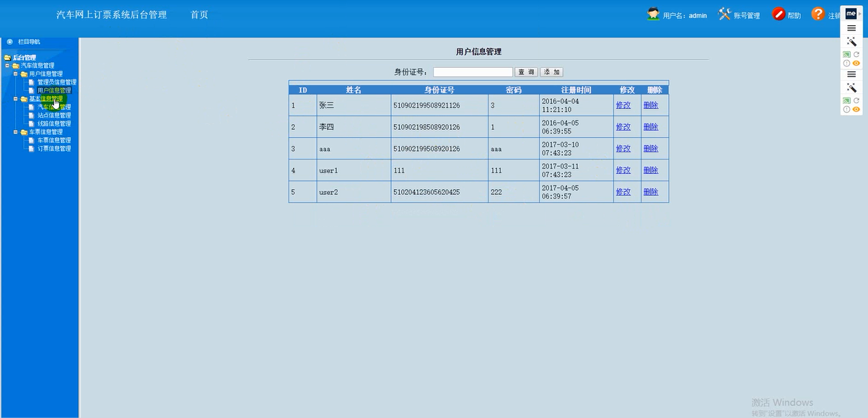This screenshot has height=418, width=868.
Task: Open 管理员信息管理 in the navigation tree
Action: [57, 82]
